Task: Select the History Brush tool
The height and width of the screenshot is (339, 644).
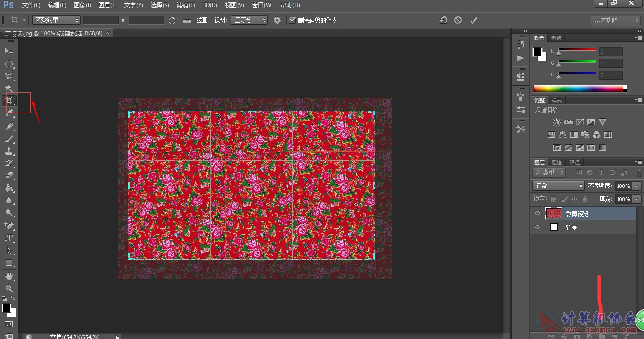Action: pos(9,163)
